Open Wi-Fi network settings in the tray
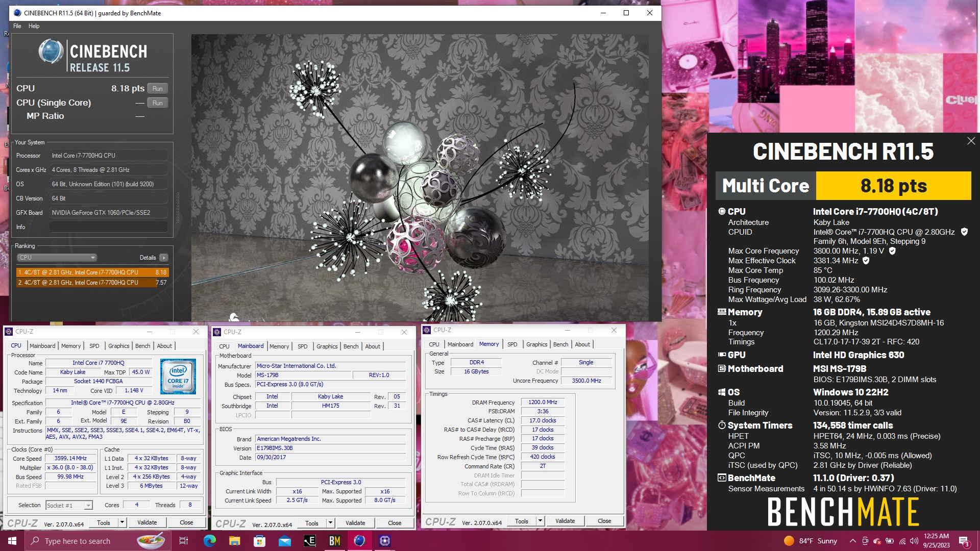This screenshot has width=980, height=551. [x=902, y=541]
